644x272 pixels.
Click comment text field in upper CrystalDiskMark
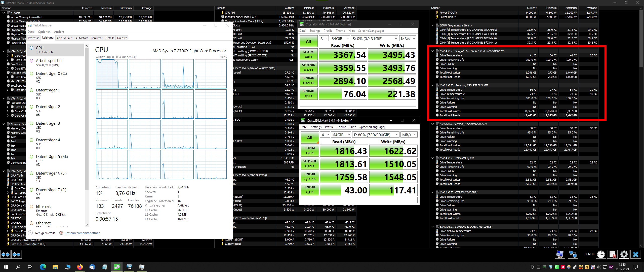[358, 104]
